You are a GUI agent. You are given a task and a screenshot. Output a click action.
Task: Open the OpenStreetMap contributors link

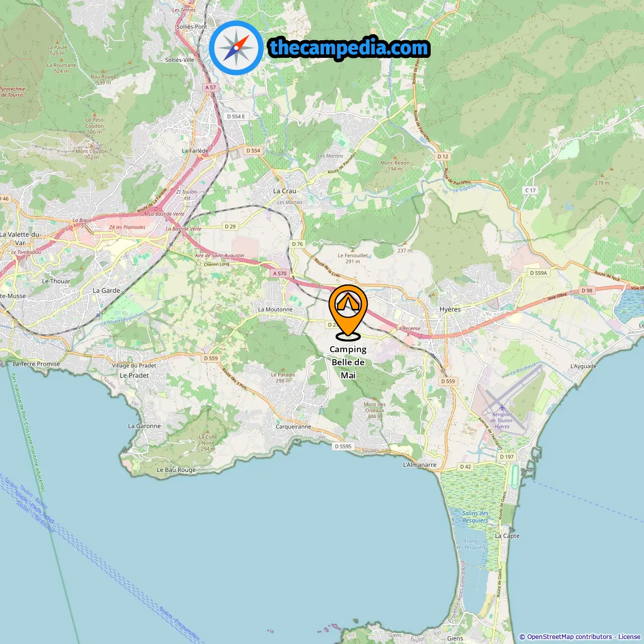tap(569, 636)
